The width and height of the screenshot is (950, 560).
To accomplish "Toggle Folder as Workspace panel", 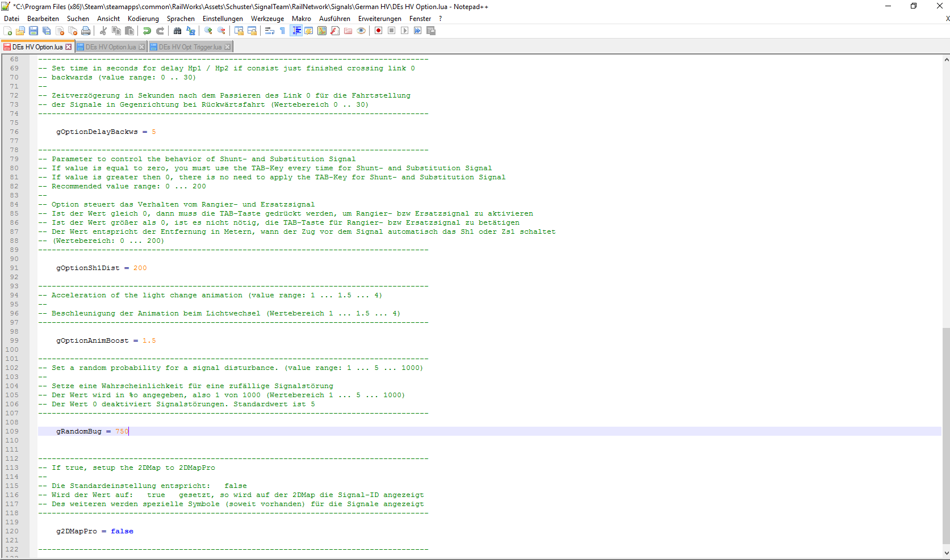I will [348, 31].
